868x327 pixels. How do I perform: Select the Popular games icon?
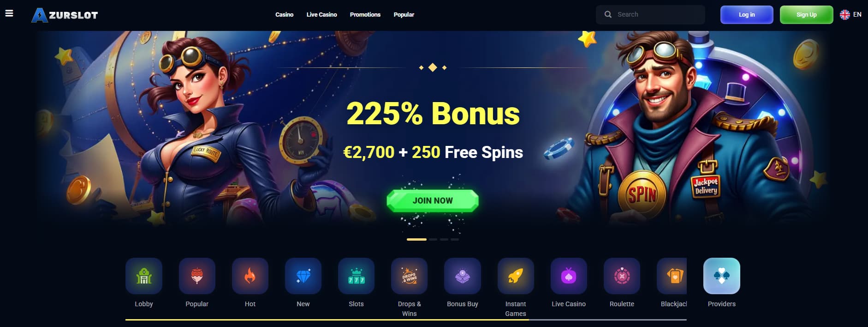tap(197, 276)
